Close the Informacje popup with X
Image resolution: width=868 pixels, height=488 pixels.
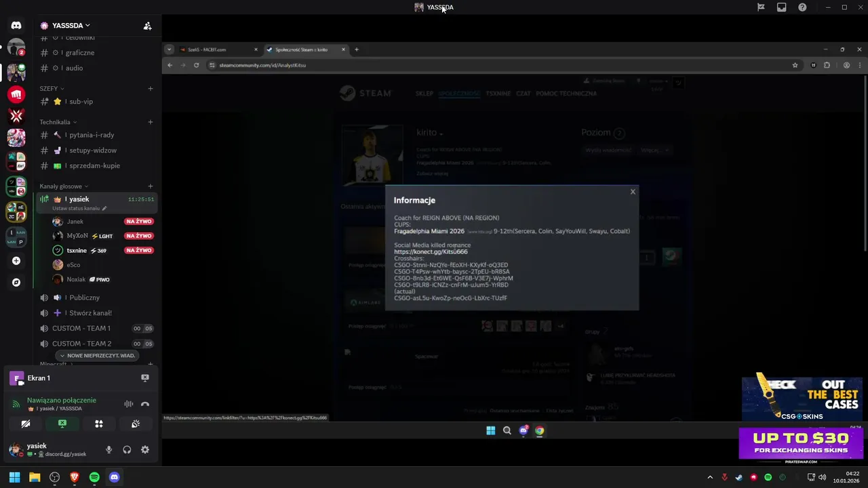[633, 192]
